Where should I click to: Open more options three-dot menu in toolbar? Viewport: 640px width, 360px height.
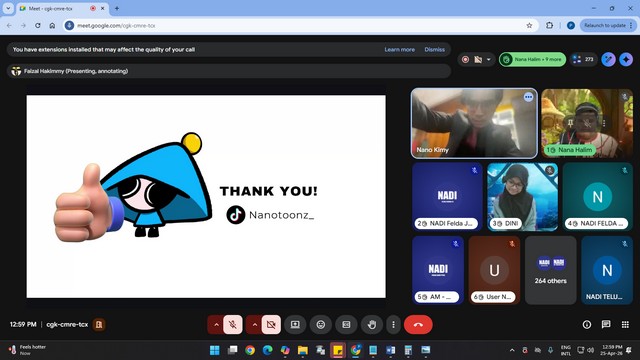[x=393, y=325]
